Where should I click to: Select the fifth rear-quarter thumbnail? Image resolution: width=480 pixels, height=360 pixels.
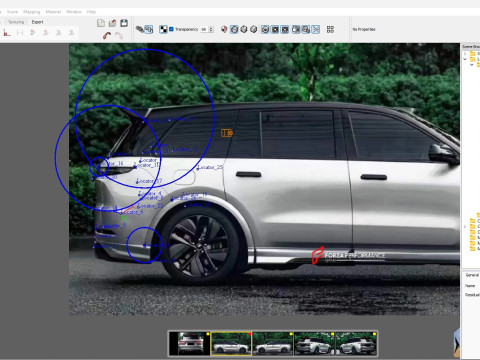click(356, 343)
